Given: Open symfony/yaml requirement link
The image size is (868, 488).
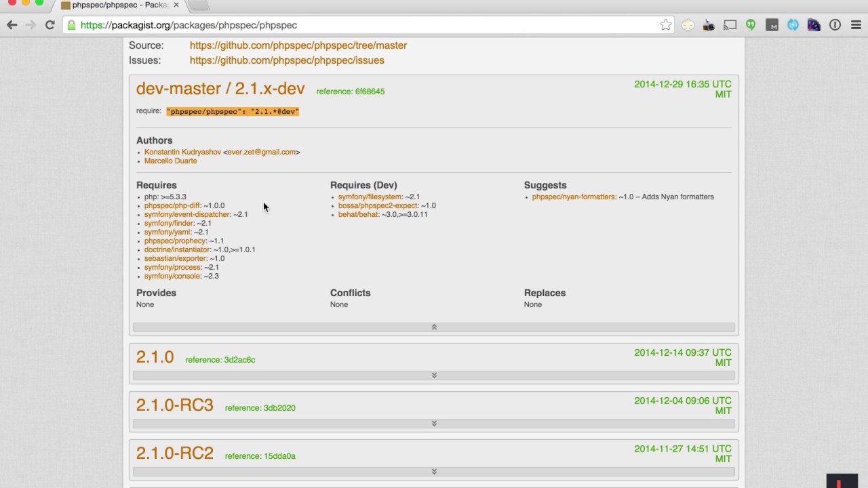Looking at the screenshot, I should pyautogui.click(x=167, y=232).
